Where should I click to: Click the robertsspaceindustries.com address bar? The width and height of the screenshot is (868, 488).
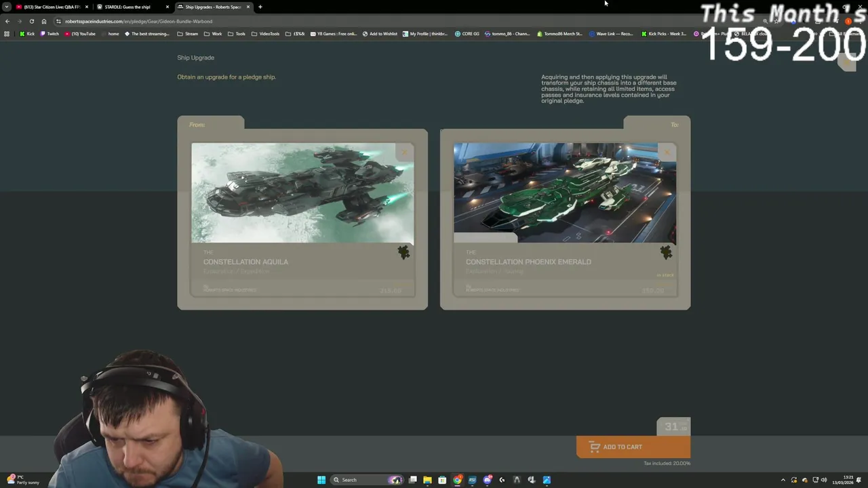(139, 21)
